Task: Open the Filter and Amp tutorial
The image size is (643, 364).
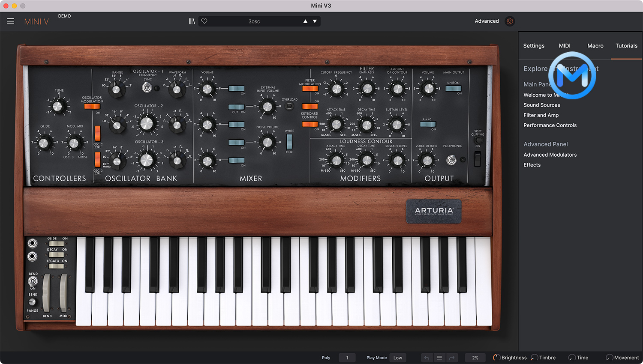Action: [x=541, y=115]
